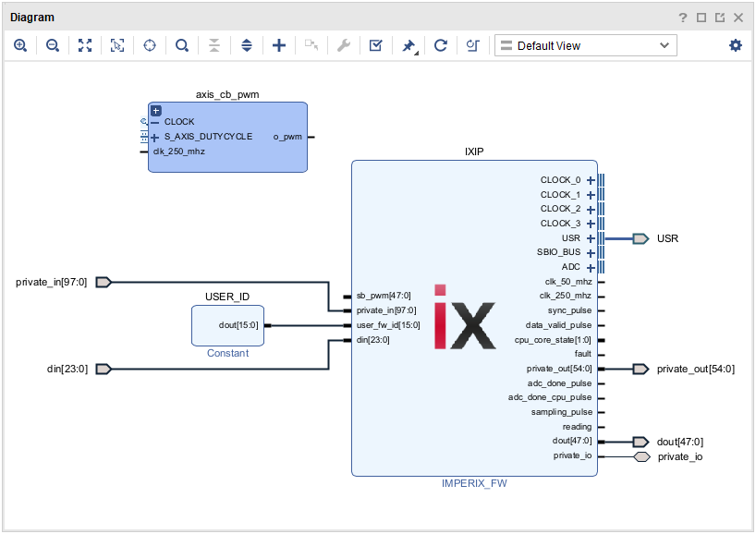Click the Add IP plus icon
The image size is (756, 534).
[279, 45]
